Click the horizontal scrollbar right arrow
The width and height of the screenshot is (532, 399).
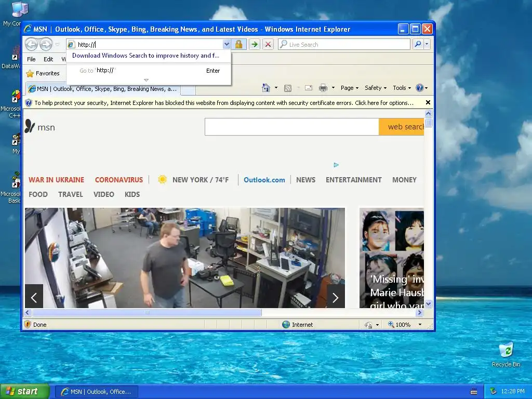[x=419, y=312]
